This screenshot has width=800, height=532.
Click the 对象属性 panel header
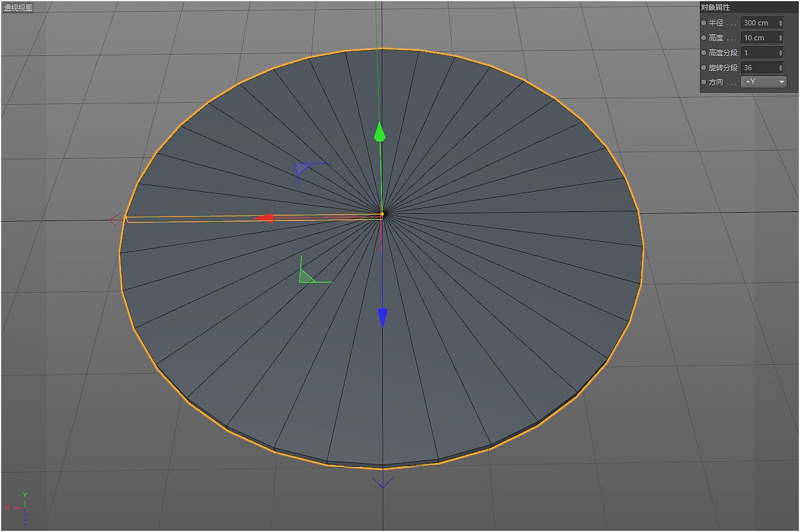[749, 7]
